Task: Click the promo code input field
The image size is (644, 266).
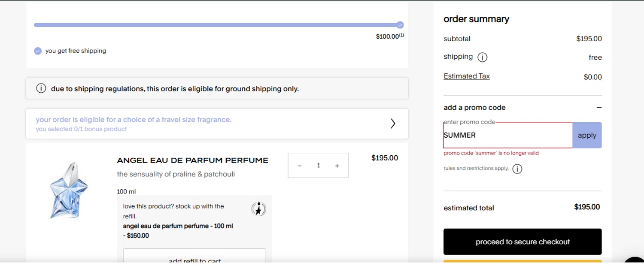Action: point(507,135)
